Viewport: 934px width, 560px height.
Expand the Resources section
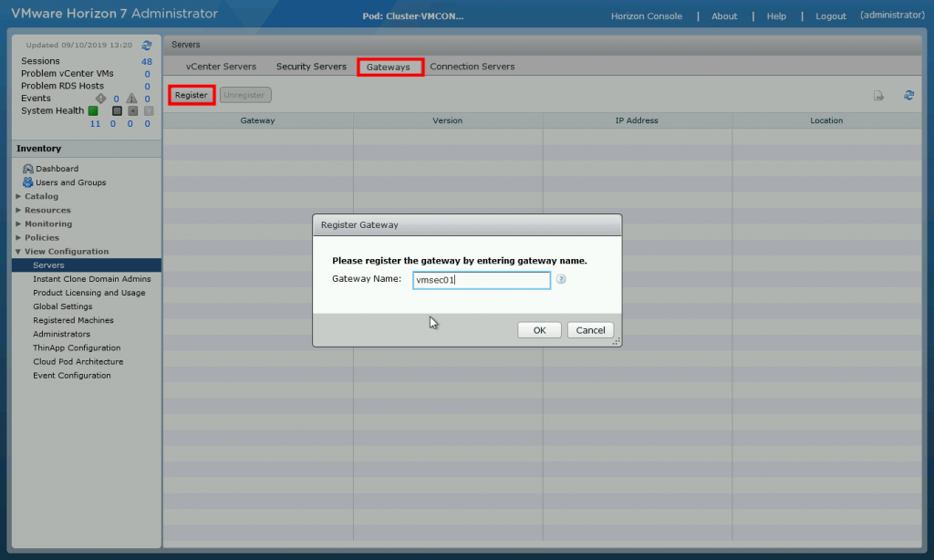47,210
